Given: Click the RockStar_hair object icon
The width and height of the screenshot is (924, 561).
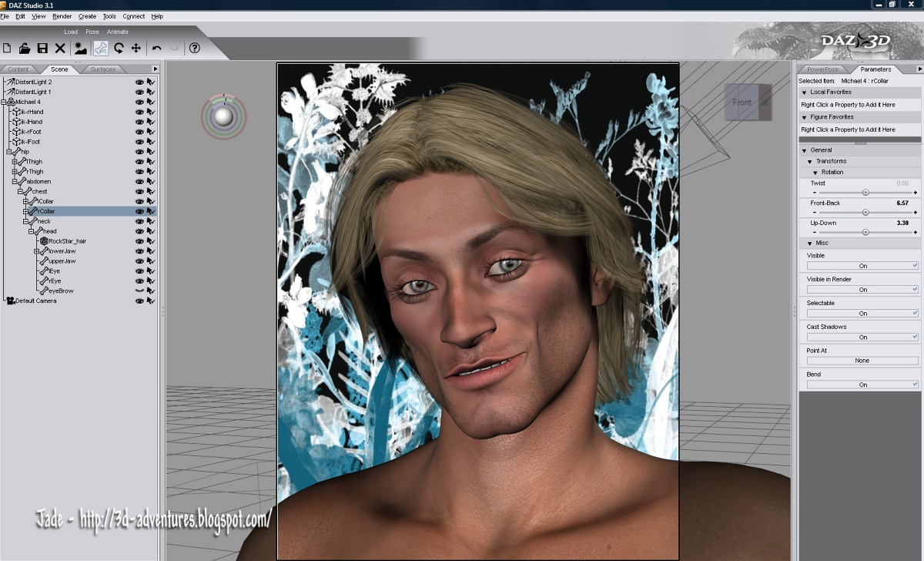Looking at the screenshot, I should pyautogui.click(x=44, y=241).
